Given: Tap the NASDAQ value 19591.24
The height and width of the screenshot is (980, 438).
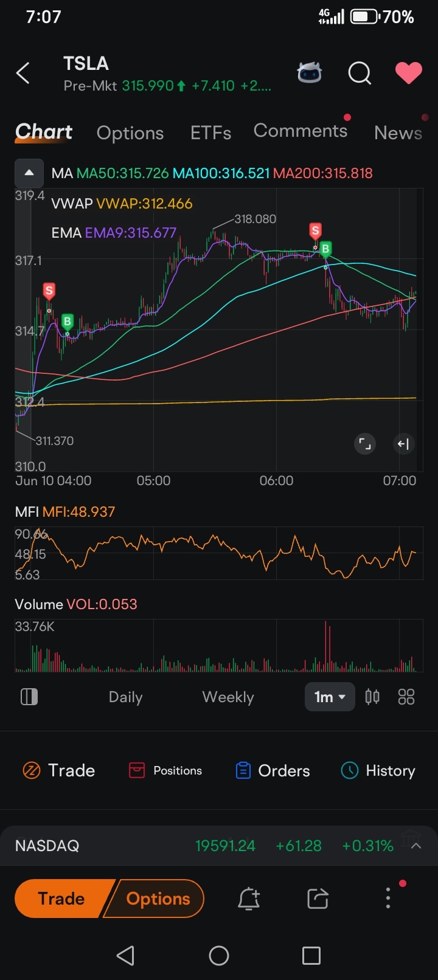Looking at the screenshot, I should 225,846.
